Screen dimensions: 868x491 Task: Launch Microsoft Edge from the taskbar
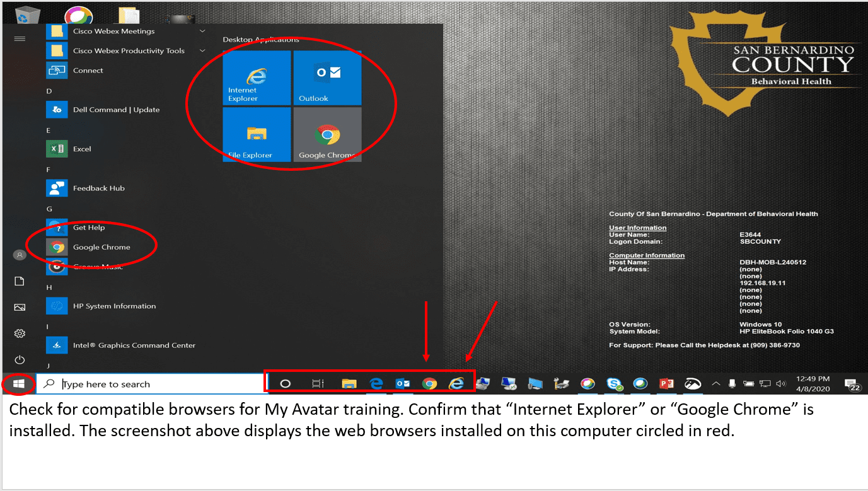click(x=376, y=384)
